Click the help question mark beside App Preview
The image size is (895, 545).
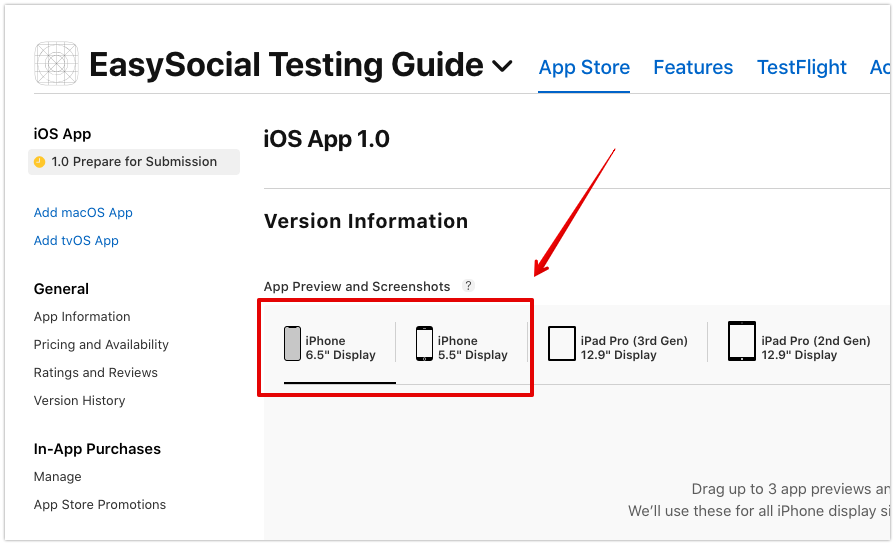468,285
